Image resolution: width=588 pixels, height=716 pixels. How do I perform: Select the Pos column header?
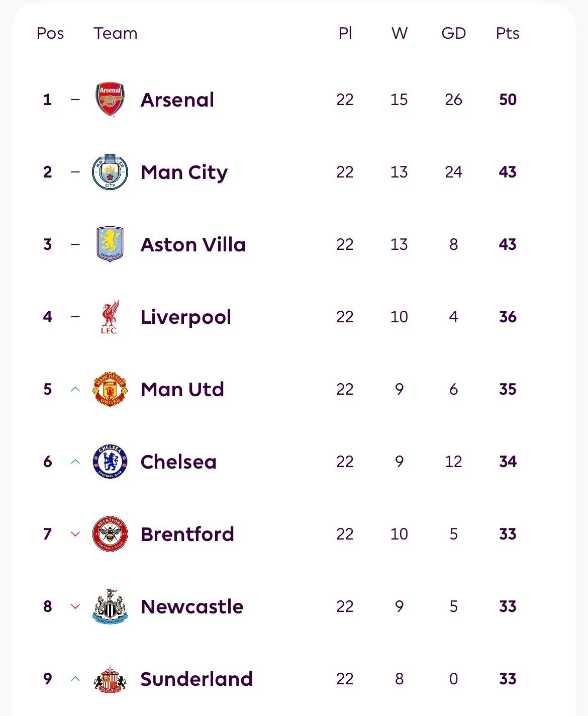coord(50,33)
